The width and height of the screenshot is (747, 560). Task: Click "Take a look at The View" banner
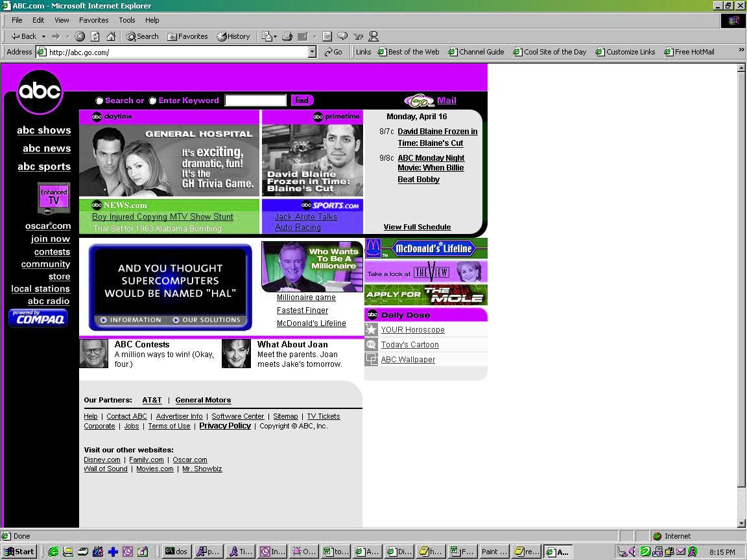pyautogui.click(x=426, y=272)
